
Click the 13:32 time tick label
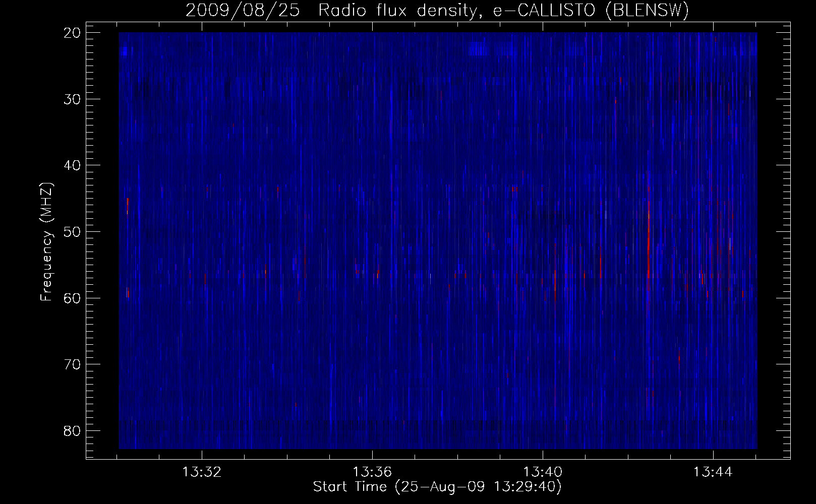(x=202, y=472)
